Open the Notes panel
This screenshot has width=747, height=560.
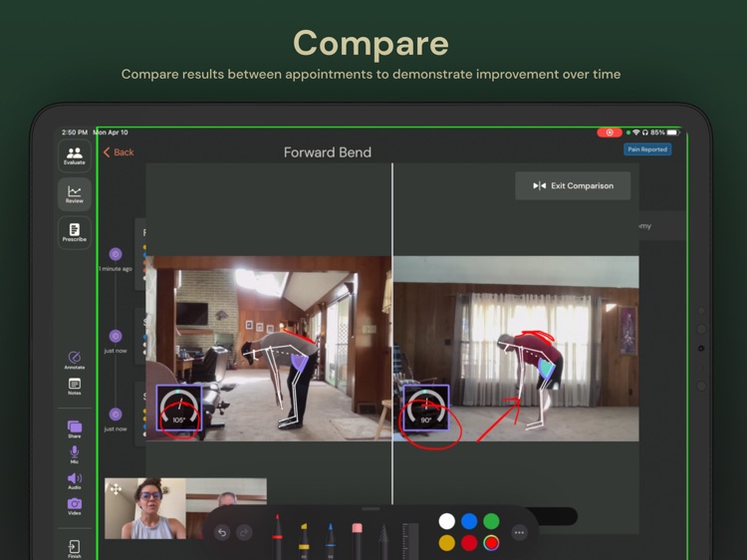(x=75, y=387)
